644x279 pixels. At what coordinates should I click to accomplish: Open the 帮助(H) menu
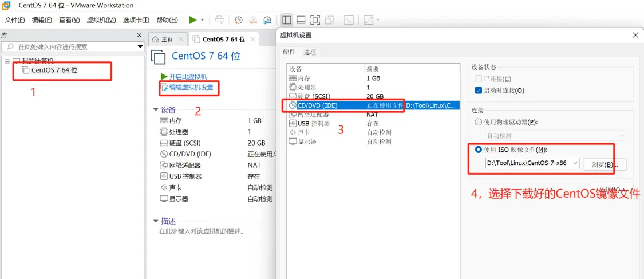click(167, 20)
